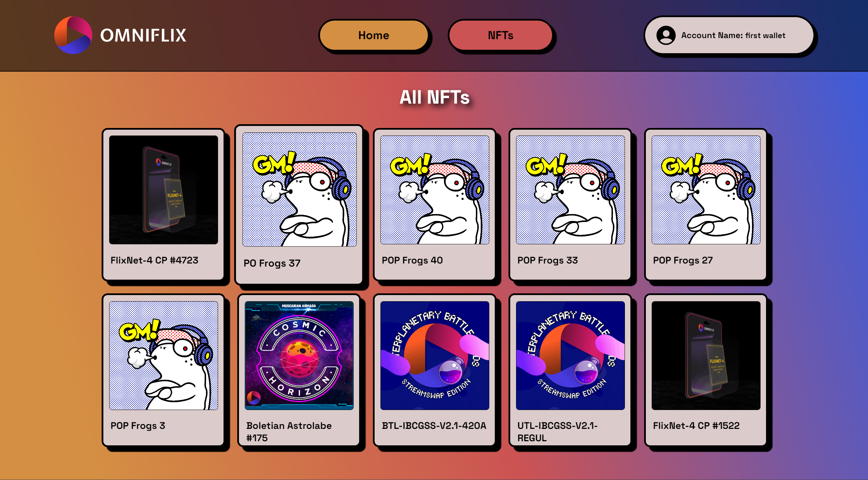Open the first wallet account button

(729, 35)
